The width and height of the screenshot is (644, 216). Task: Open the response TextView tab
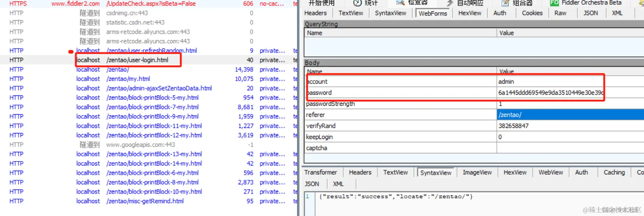coord(395,172)
